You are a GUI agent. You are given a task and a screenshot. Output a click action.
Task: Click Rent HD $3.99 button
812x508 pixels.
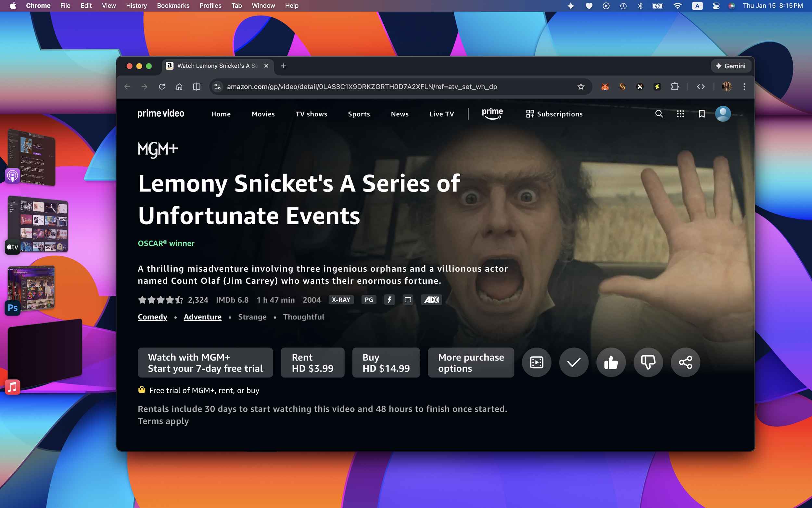312,362
